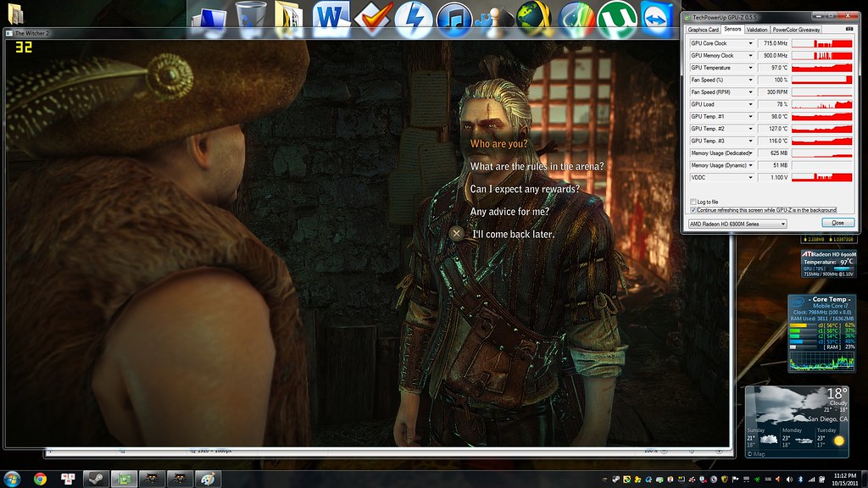Select the Sensors tab
Viewport: 868px width, 488px height.
coord(732,29)
